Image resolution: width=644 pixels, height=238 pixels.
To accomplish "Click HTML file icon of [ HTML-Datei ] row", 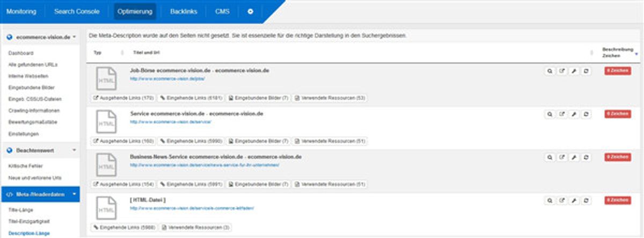I will point(106,208).
